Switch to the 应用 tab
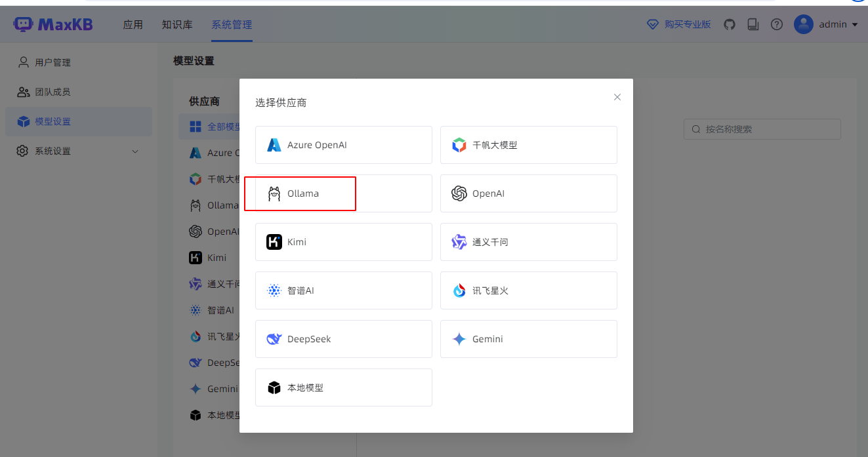The height and width of the screenshot is (457, 868). click(x=133, y=25)
